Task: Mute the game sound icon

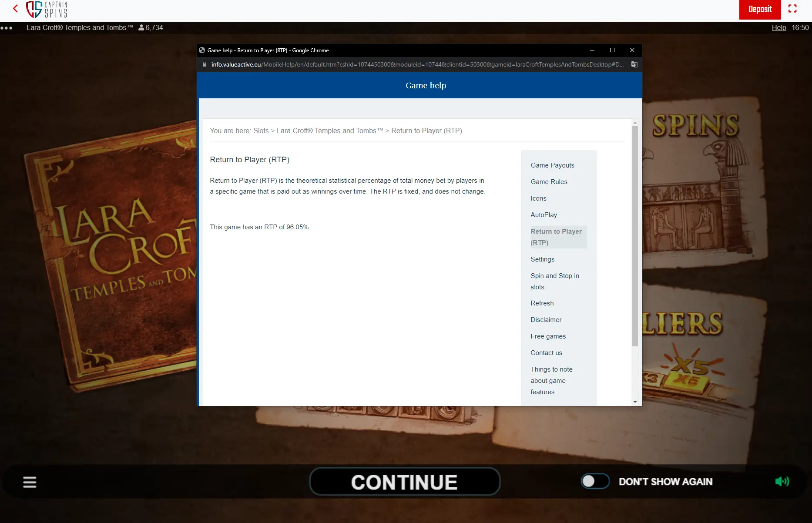Action: point(782,481)
